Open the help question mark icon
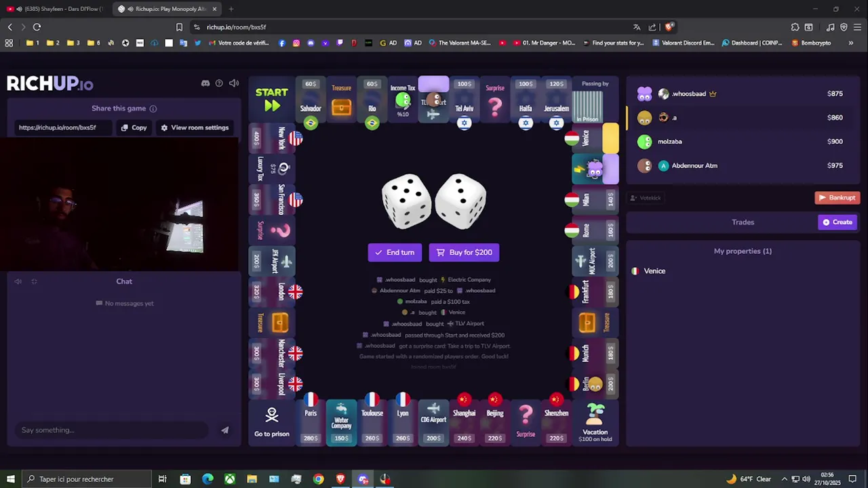This screenshot has width=868, height=488. [x=219, y=83]
